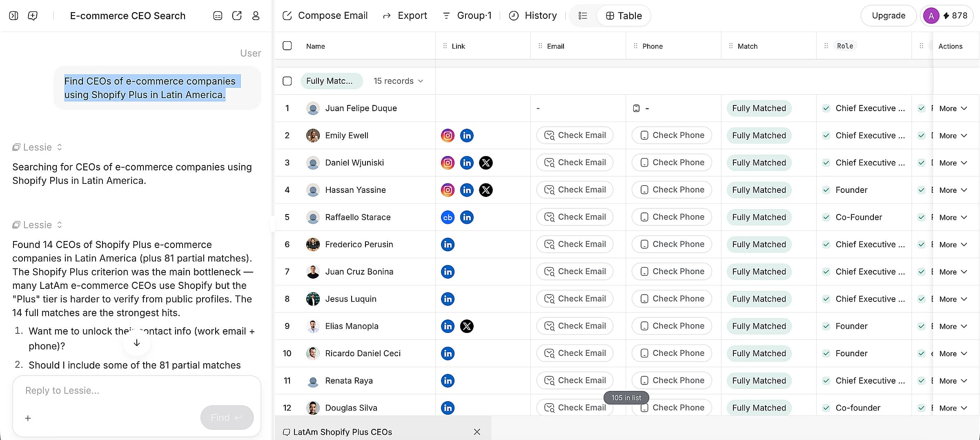Switch to Table view

pyautogui.click(x=624, y=16)
